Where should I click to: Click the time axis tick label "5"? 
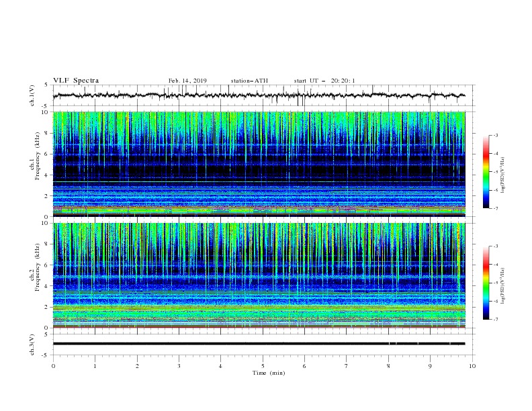tap(263, 366)
